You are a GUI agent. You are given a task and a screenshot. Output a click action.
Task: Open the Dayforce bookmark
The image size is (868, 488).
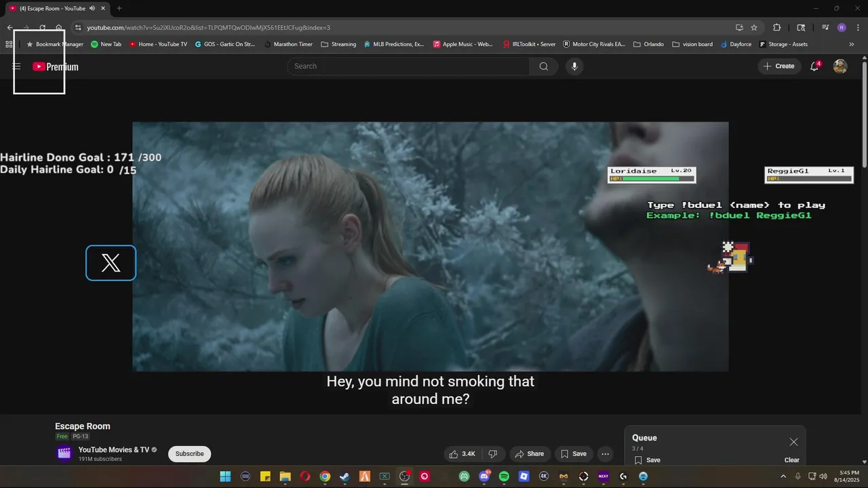click(x=736, y=44)
